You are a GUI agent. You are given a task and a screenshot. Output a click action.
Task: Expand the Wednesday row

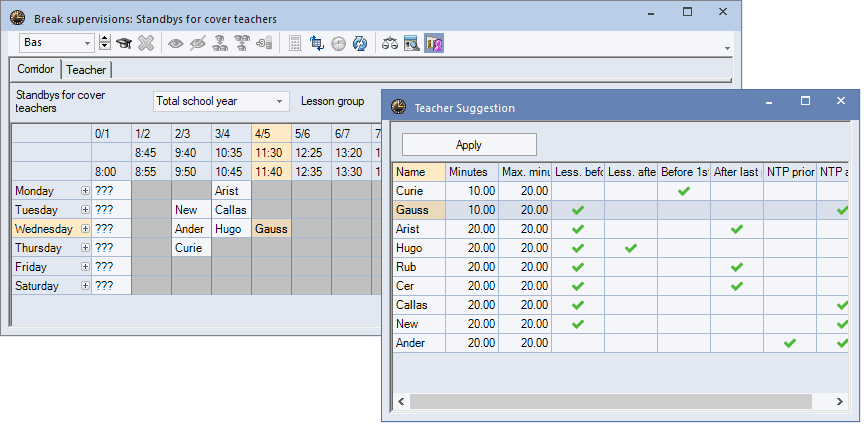[85, 229]
